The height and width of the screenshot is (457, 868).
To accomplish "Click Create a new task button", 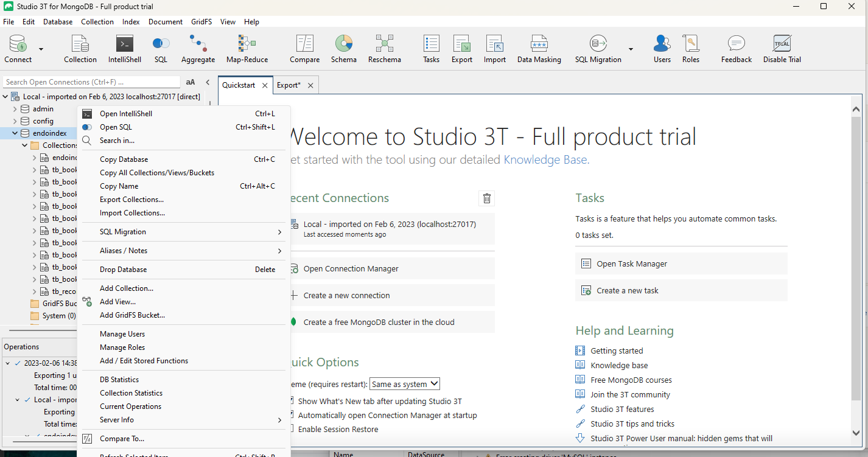I will 681,290.
